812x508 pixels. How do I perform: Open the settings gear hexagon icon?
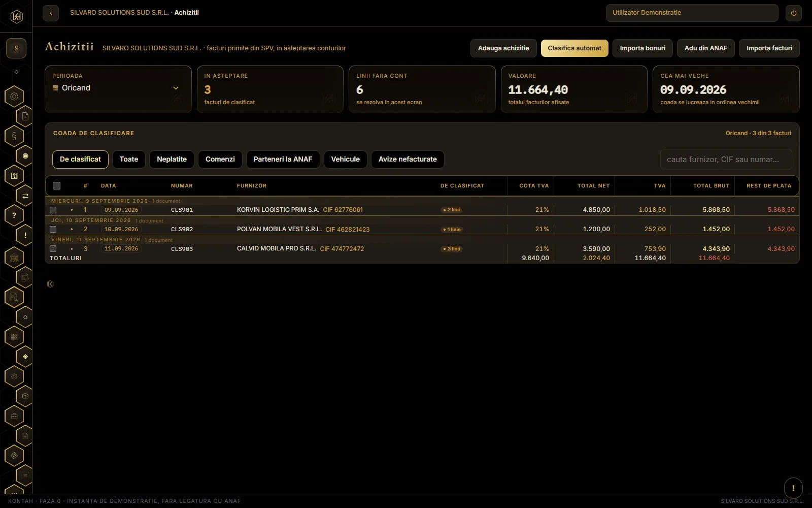point(14,376)
